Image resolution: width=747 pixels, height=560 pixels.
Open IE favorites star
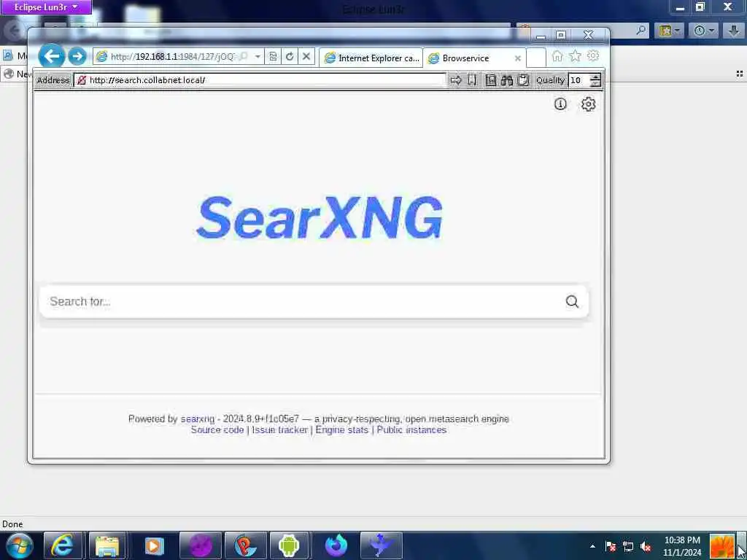[x=575, y=56]
